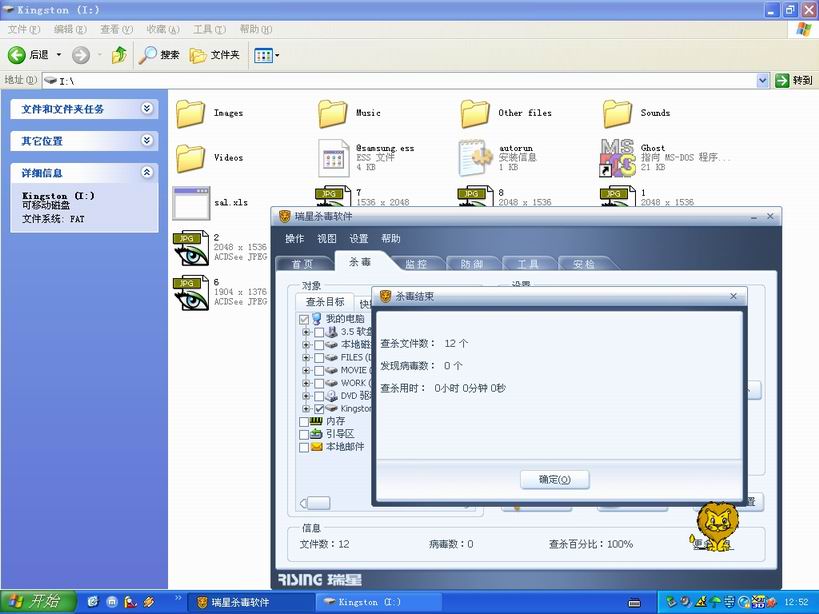Select JPEG image file named 6
Viewport: 819px width, 614px height.
pyautogui.click(x=191, y=293)
